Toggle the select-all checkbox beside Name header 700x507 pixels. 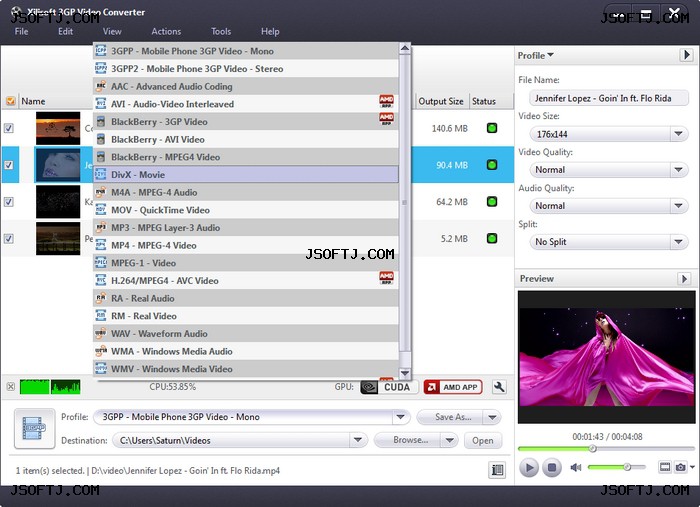[10, 101]
